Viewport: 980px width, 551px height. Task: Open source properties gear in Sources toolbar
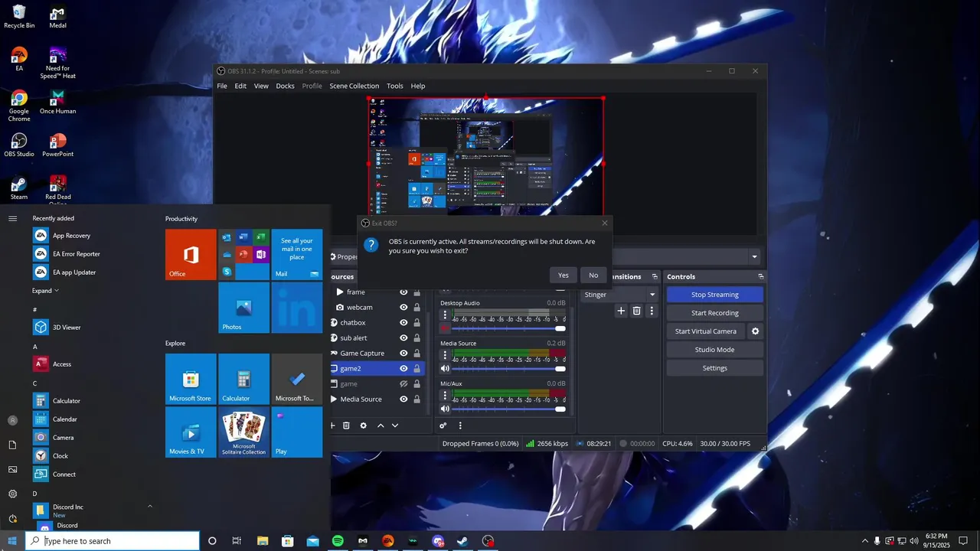(364, 425)
